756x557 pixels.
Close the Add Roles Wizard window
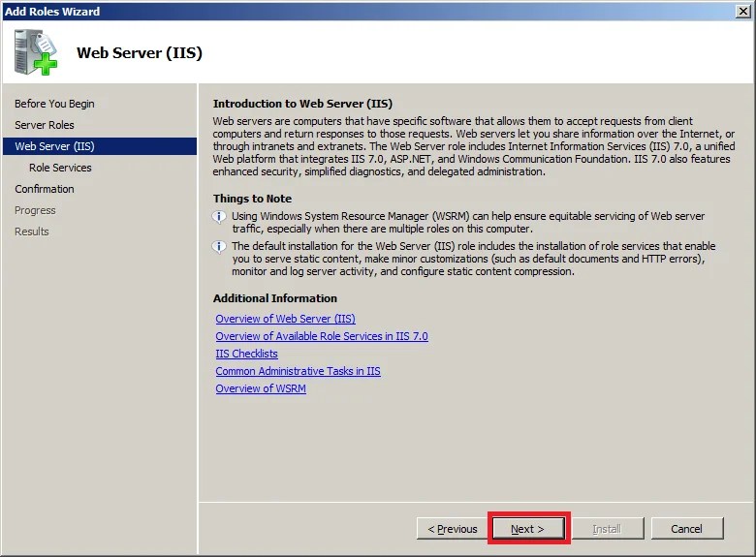click(743, 11)
